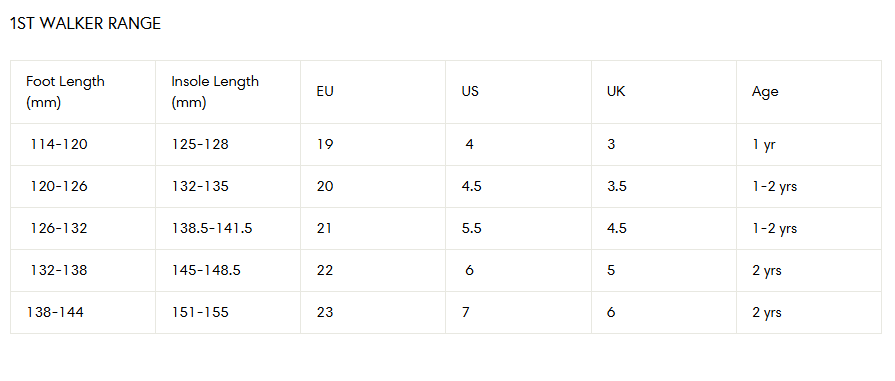Click EU size 19 cell

tap(373, 145)
